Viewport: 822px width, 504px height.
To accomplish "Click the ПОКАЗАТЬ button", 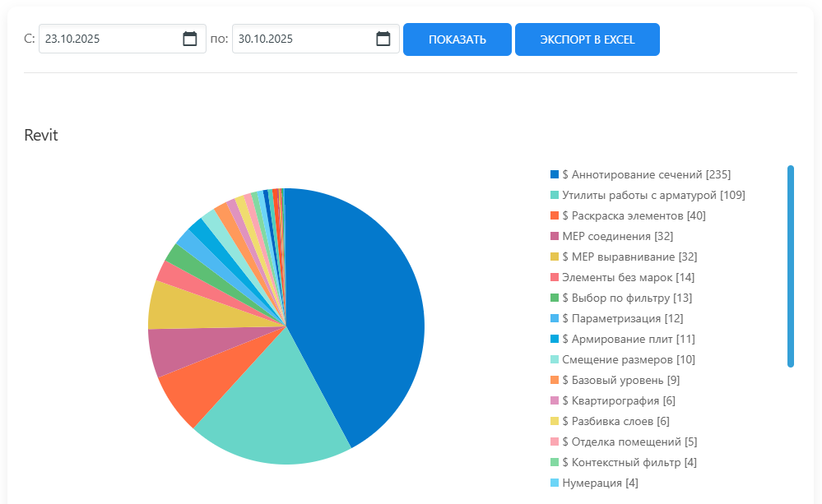I will (457, 39).
